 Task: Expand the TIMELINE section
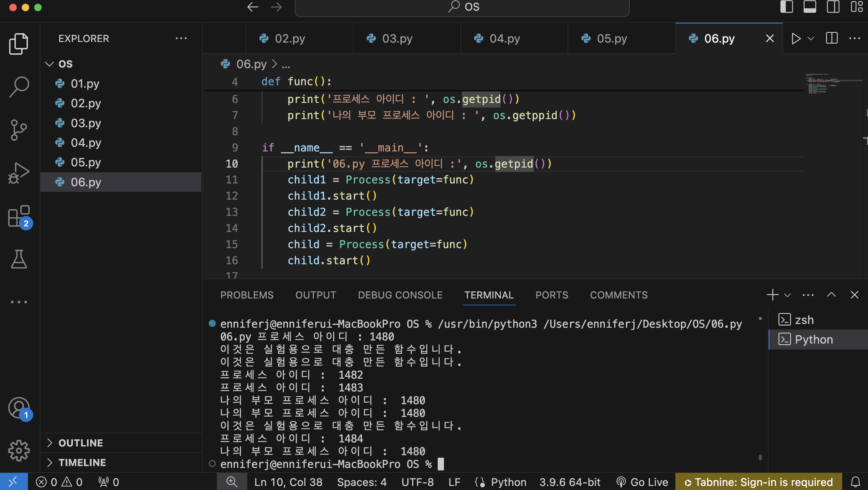point(82,462)
